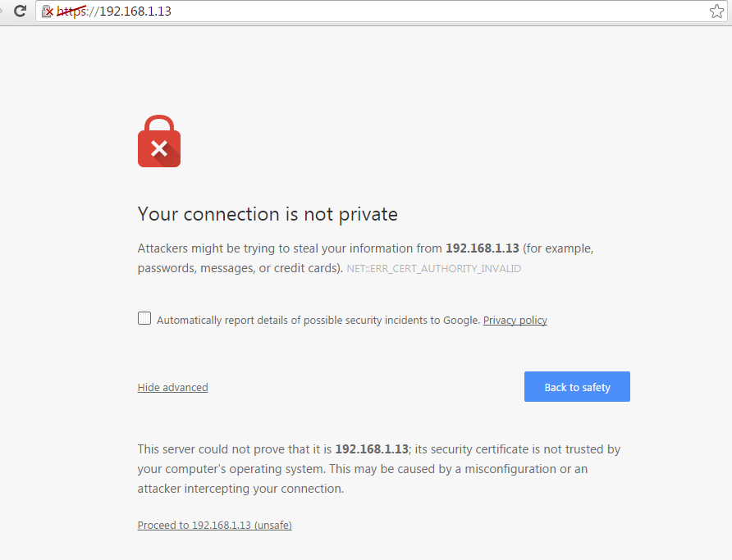732x560 pixels.
Task: Focus the address bar URL field
Action: (369, 11)
